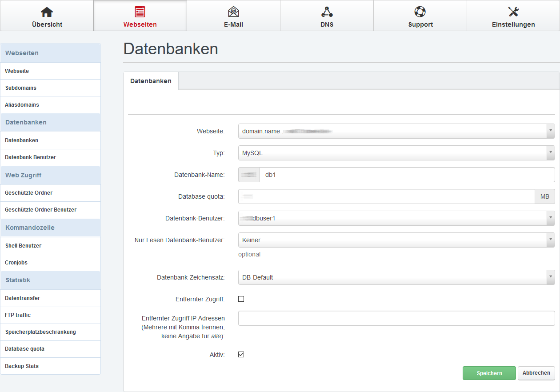Click the Datenbank-Name input field

pyautogui.click(x=407, y=175)
